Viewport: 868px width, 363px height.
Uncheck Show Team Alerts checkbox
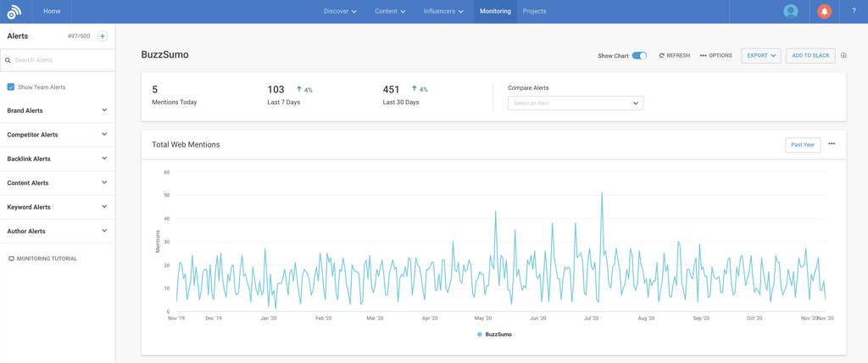point(11,87)
